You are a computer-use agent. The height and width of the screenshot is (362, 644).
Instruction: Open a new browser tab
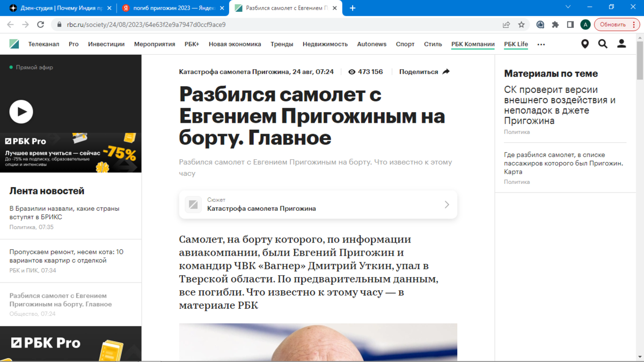coord(353,8)
